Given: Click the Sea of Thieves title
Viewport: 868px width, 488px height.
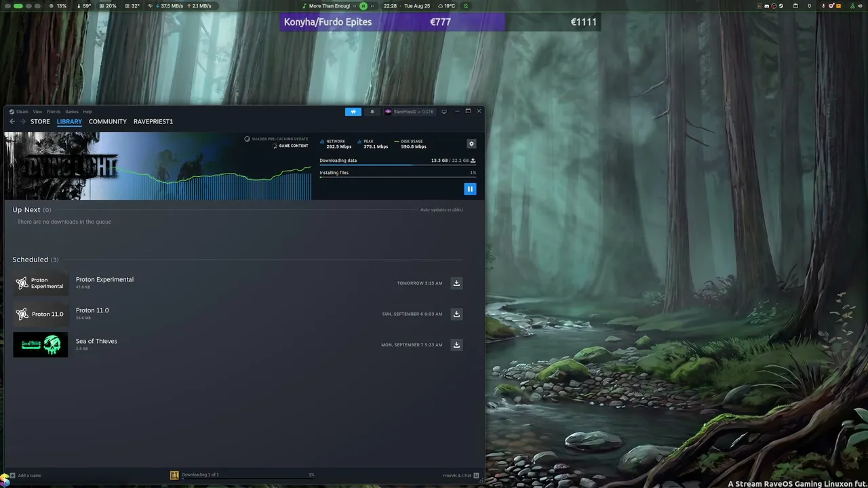Looking at the screenshot, I should (x=96, y=341).
